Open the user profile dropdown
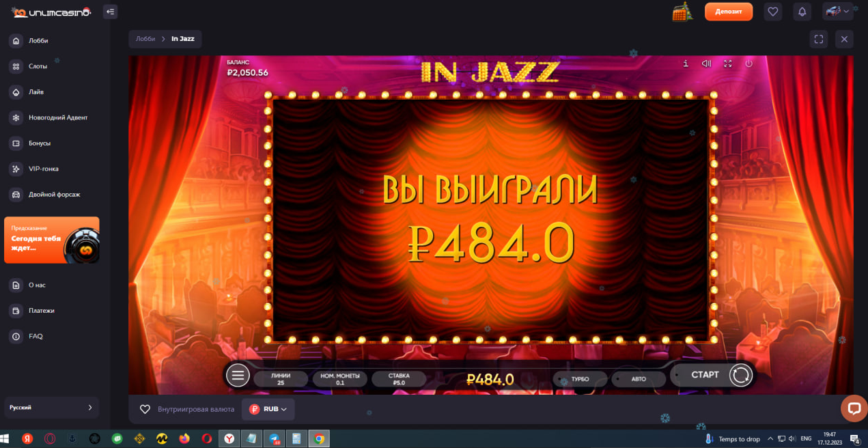Image resolution: width=868 pixels, height=448 pixels. 836,12
